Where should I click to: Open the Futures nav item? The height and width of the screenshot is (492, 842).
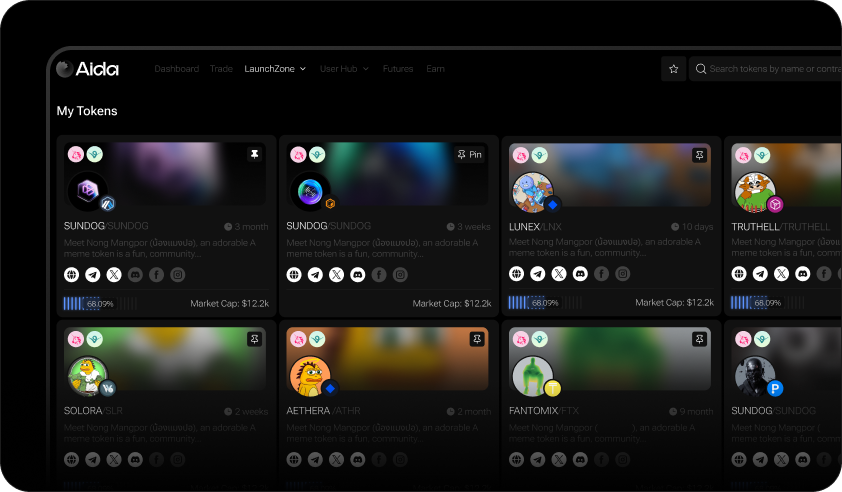click(398, 69)
